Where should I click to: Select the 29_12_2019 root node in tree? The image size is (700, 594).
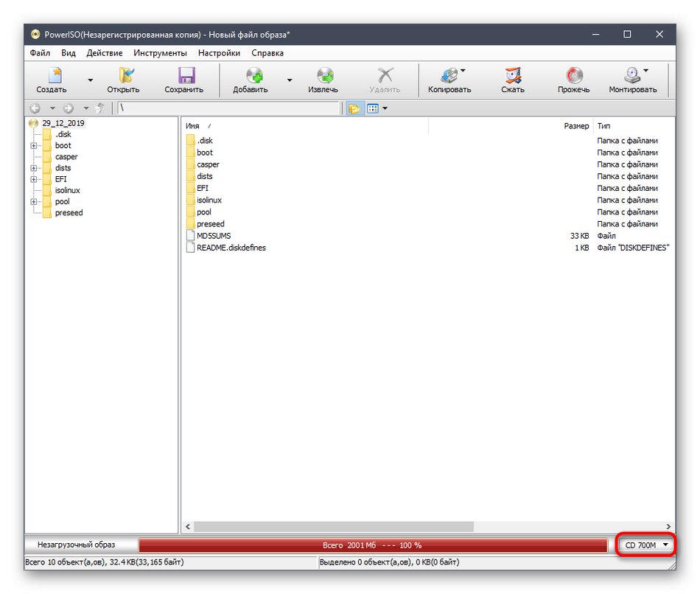tap(63, 123)
